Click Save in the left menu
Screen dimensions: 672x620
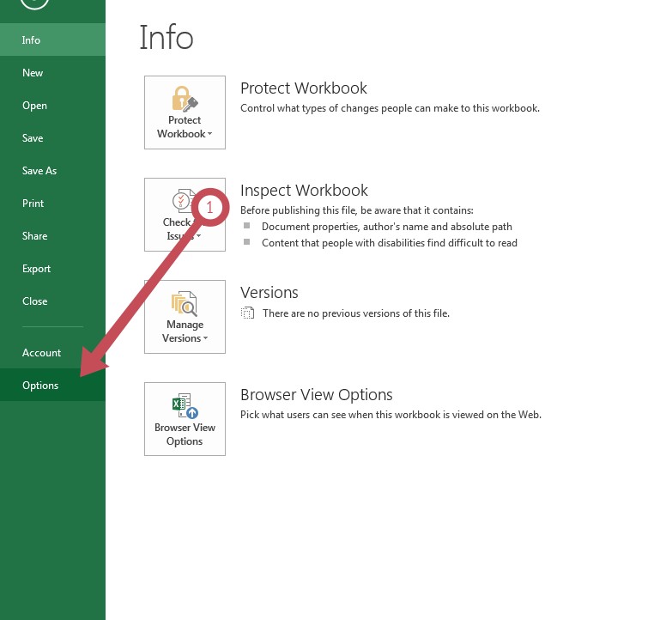[x=52, y=138]
